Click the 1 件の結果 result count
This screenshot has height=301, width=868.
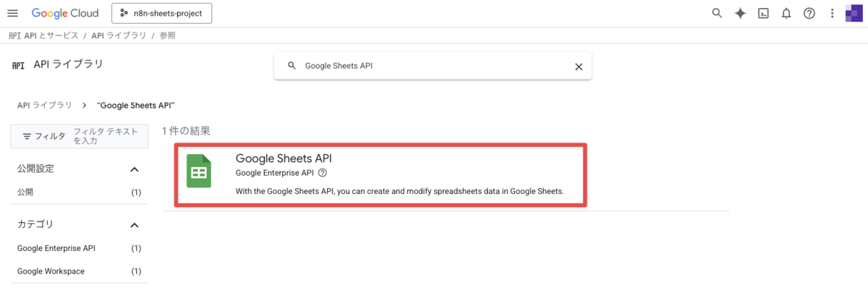pos(187,131)
